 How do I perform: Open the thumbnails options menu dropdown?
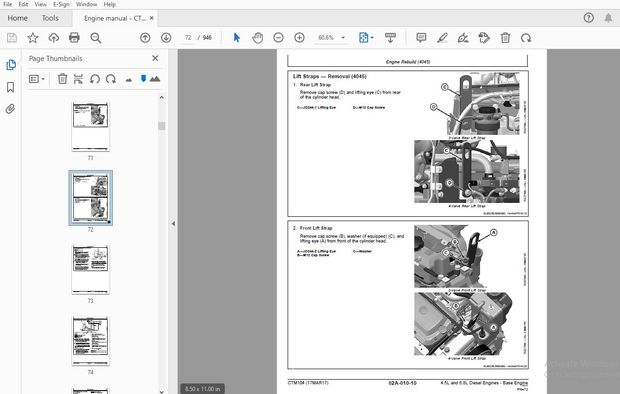point(37,79)
